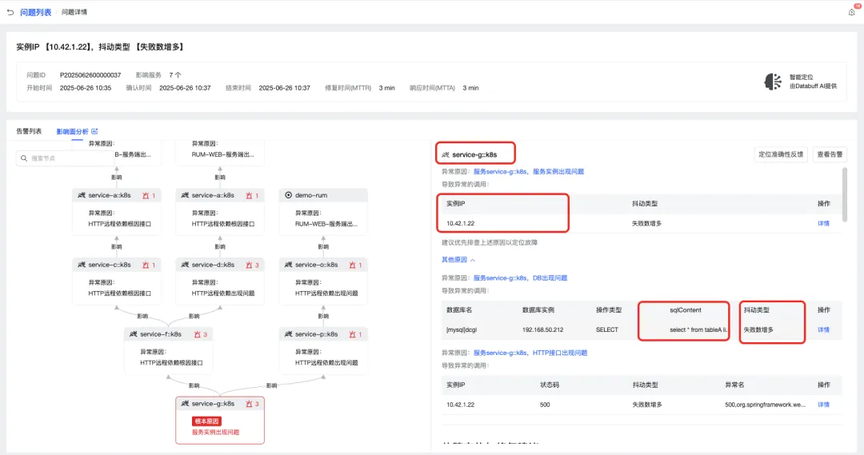The width and height of the screenshot is (864, 455).
Task: Click the 192.168.50.212 database instance cell
Action: (x=543, y=329)
